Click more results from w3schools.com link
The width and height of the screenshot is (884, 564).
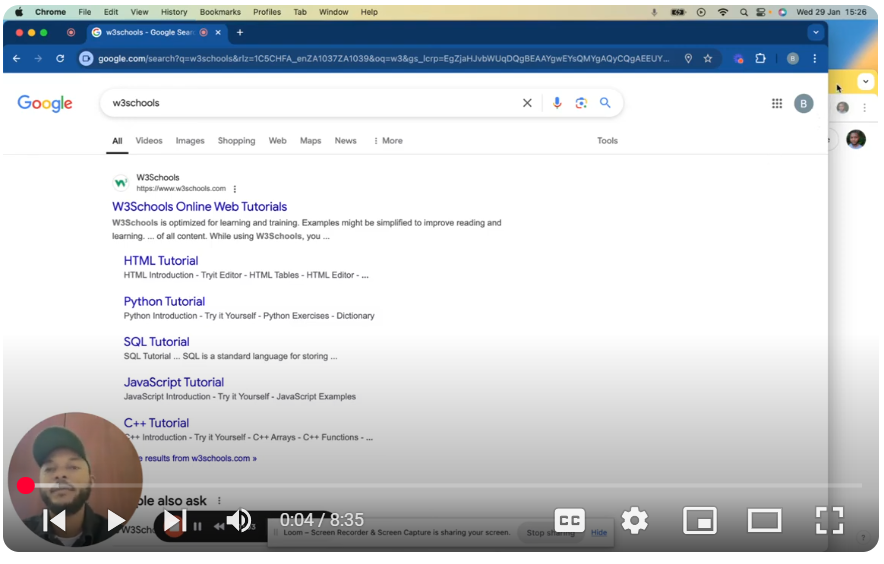point(196,459)
